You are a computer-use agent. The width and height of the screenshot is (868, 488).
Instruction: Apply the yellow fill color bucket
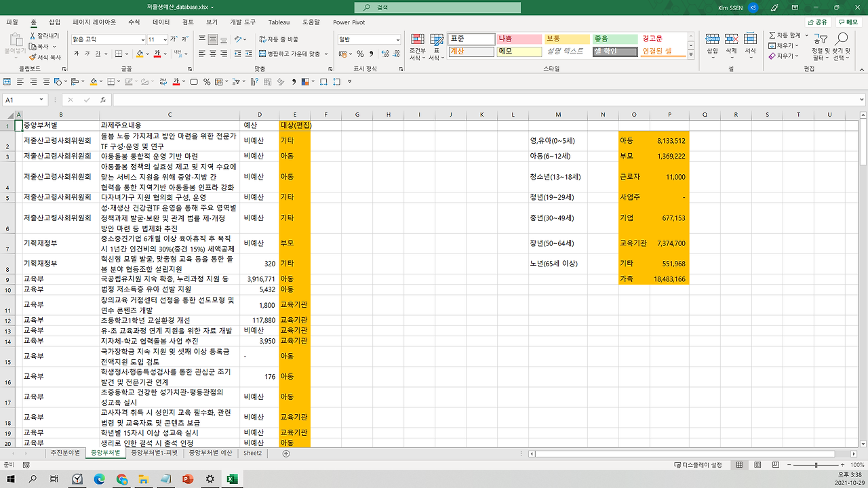tap(139, 54)
